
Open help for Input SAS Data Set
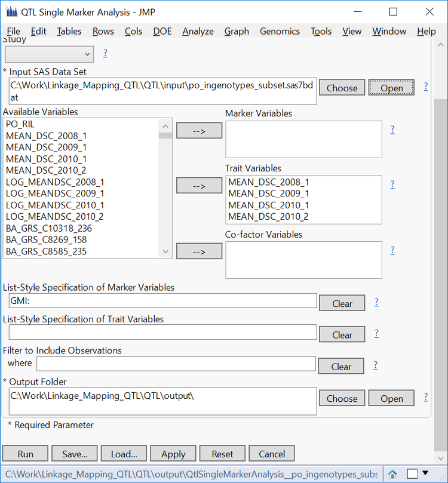point(426,87)
